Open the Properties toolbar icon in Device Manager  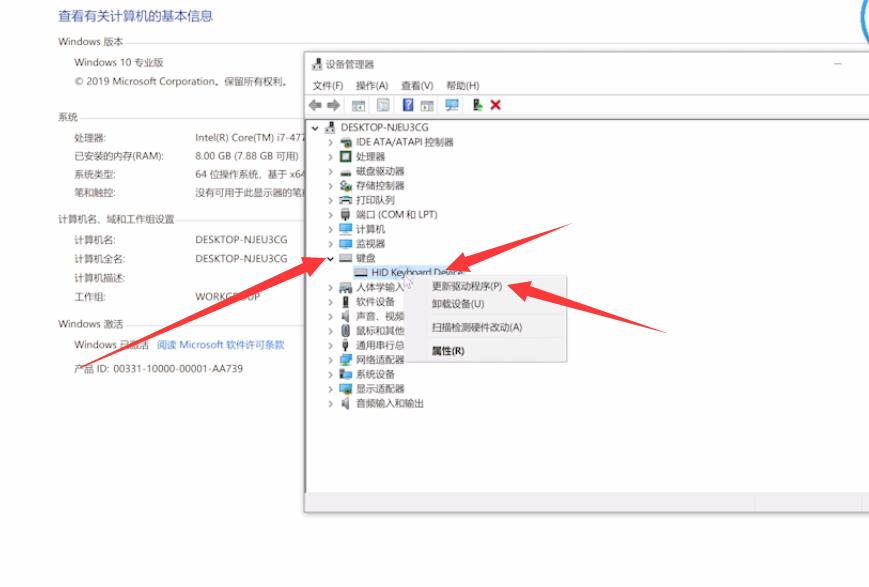click(x=383, y=105)
